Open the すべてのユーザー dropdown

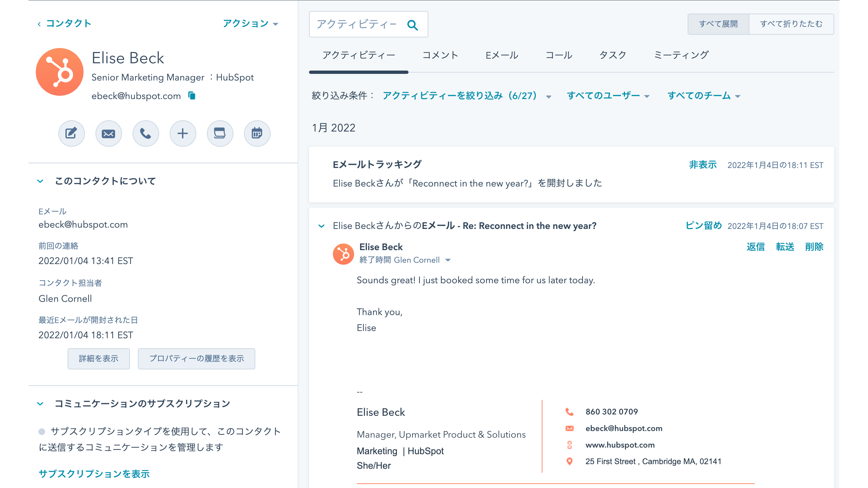point(608,96)
